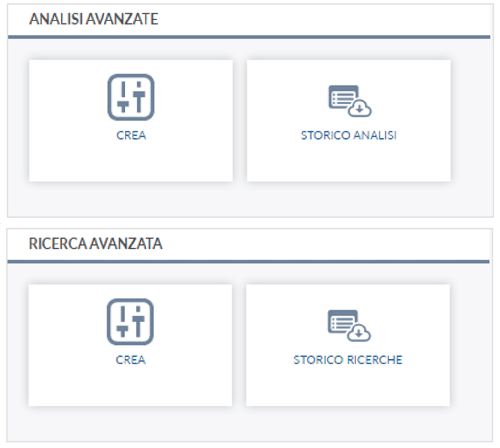500x448 pixels.
Task: Open CREA label in Analisi Avanzate
Action: (131, 135)
